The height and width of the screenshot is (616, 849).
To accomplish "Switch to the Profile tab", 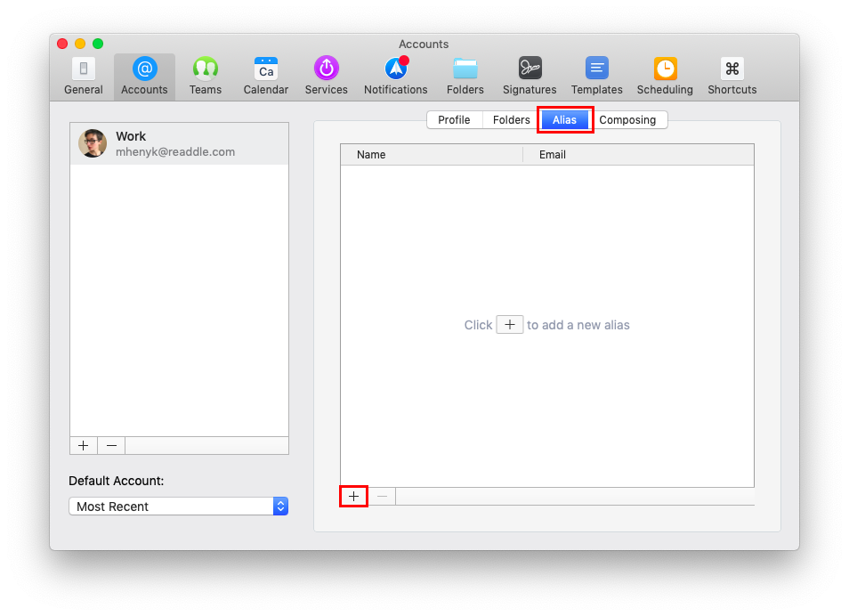I will (454, 119).
